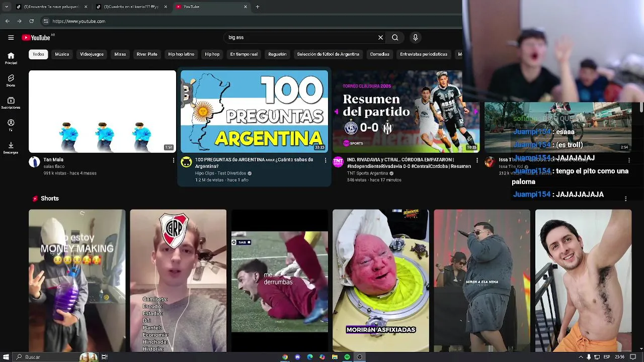
Task: Open Discord from the Windows taskbar
Action: point(297,357)
